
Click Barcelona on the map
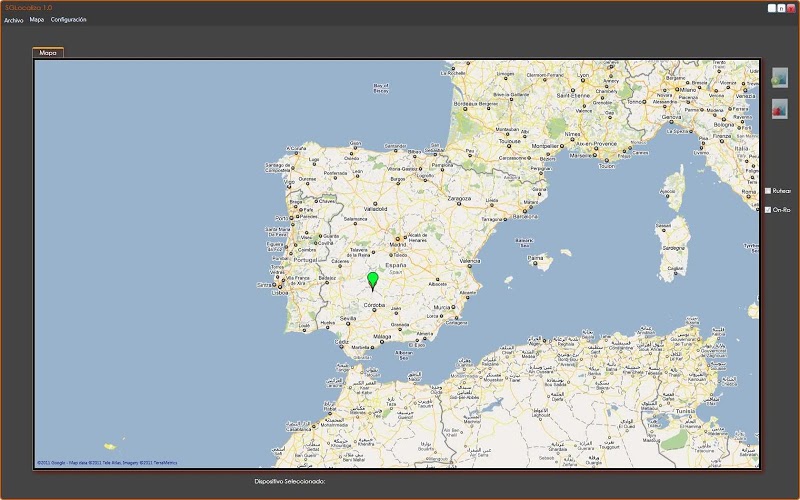(525, 216)
